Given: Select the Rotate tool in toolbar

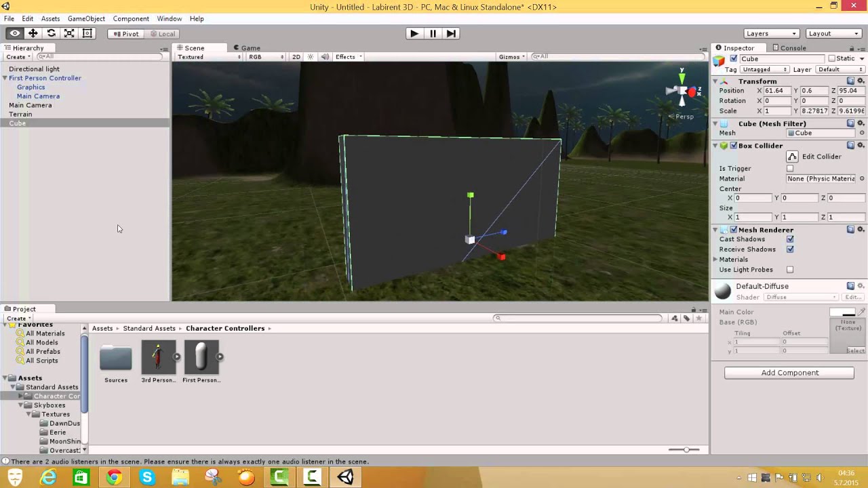Looking at the screenshot, I should (x=51, y=33).
